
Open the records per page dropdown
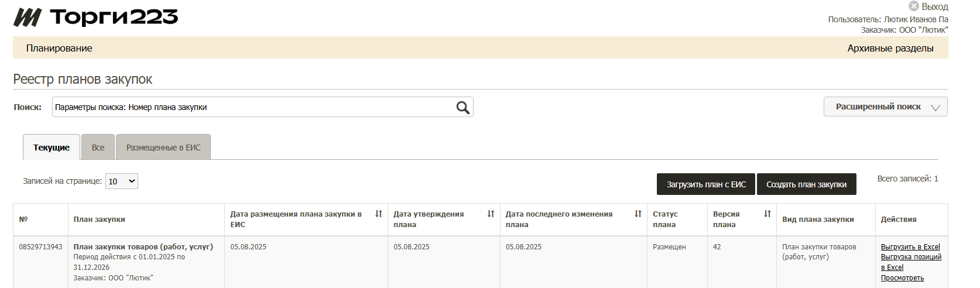click(x=121, y=181)
